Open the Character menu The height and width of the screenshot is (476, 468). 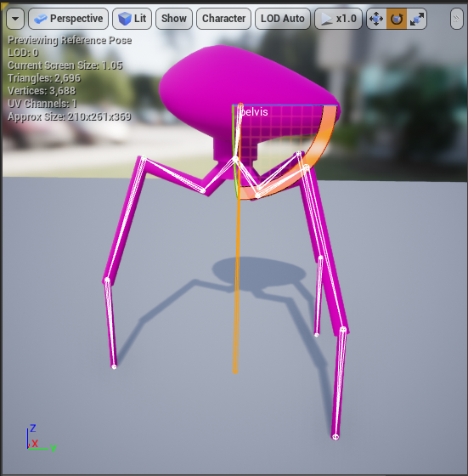pos(223,19)
